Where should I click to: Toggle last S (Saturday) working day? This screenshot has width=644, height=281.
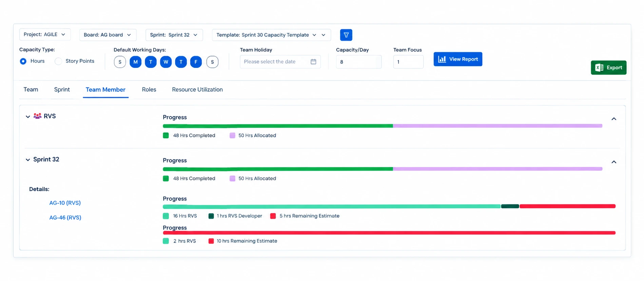(212, 62)
